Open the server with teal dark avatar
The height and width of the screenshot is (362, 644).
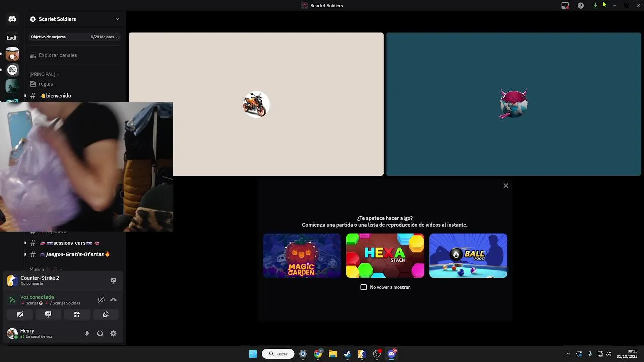[12, 86]
